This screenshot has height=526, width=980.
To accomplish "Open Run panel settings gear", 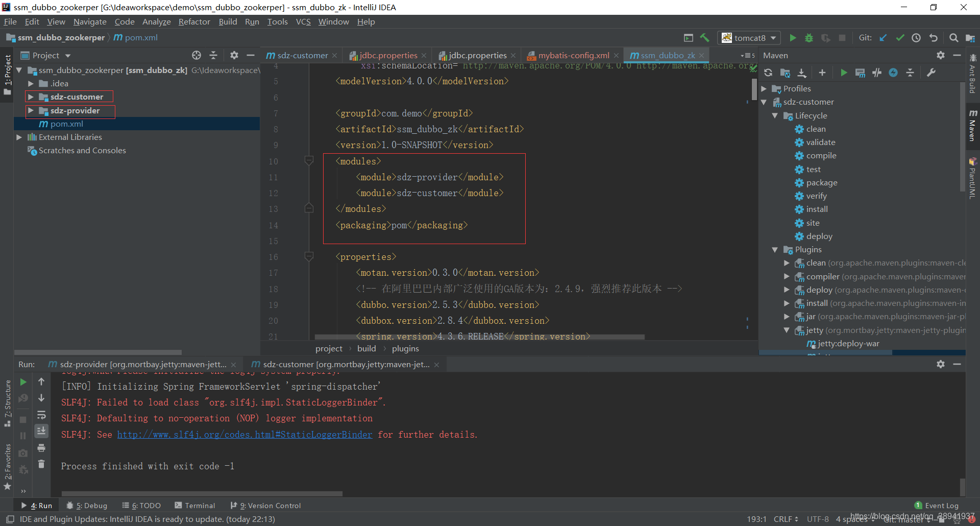I will pos(941,364).
